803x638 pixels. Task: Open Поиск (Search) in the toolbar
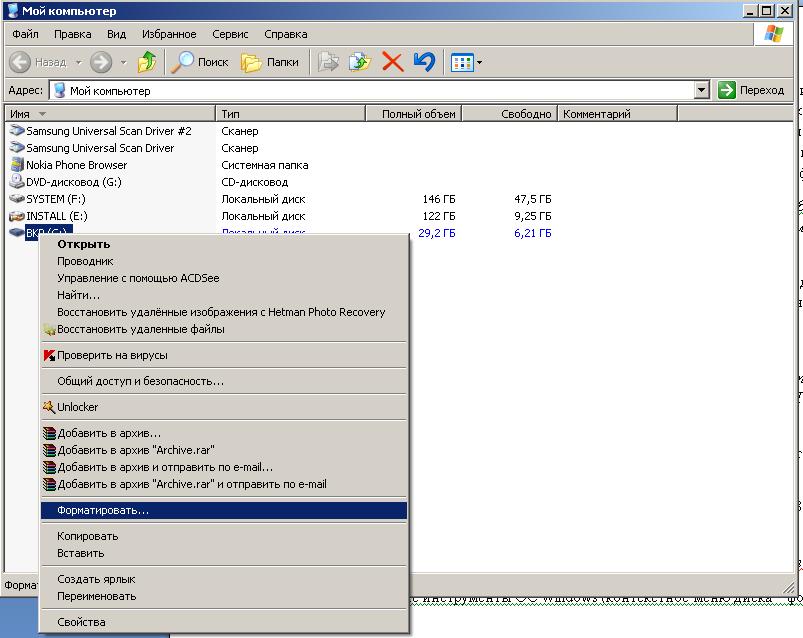click(199, 62)
